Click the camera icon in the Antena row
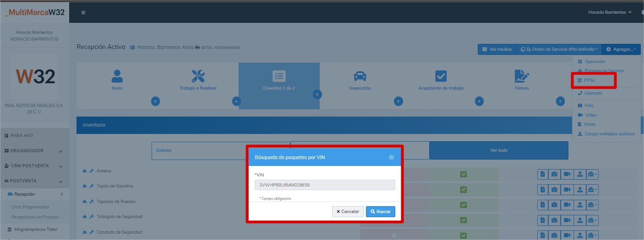644x240 pixels. (554, 174)
